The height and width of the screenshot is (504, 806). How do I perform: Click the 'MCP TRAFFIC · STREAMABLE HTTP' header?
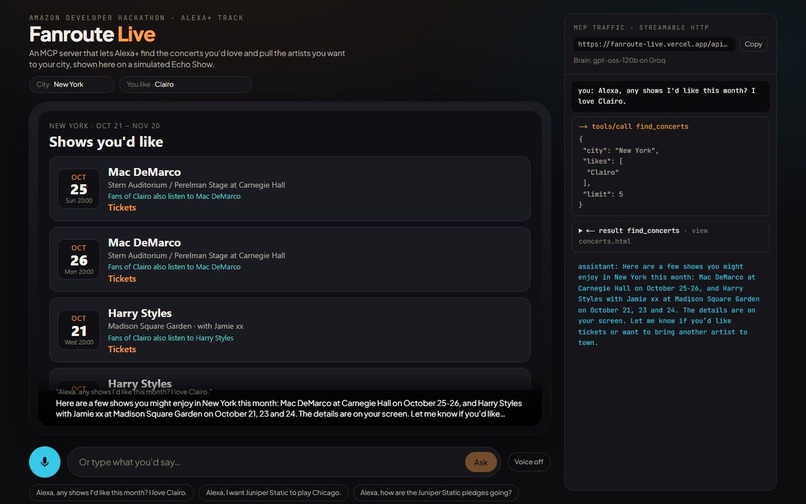point(640,28)
